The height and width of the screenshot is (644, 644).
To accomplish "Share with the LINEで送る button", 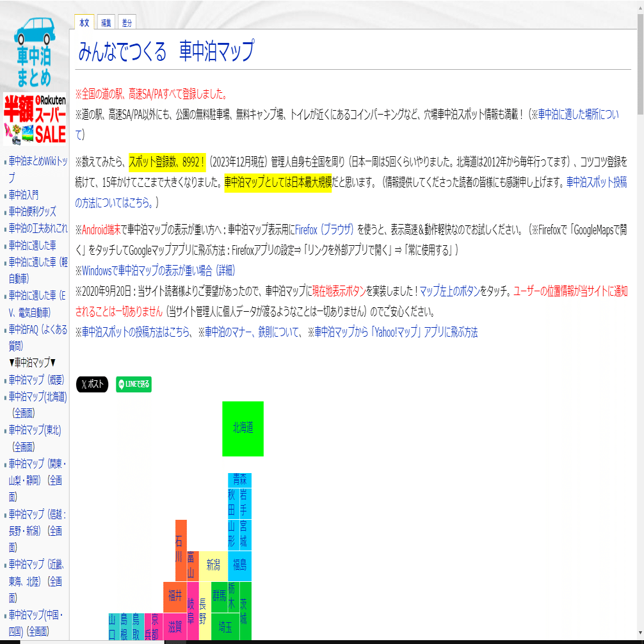I will pyautogui.click(x=134, y=384).
